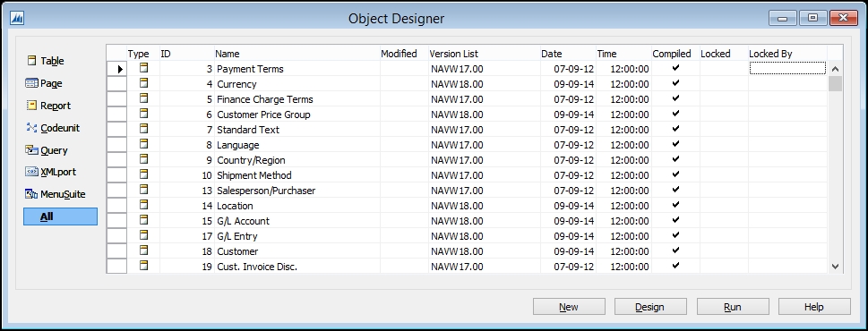The height and width of the screenshot is (331, 868).
Task: Click the Table type icon in Currency row
Action: [143, 84]
